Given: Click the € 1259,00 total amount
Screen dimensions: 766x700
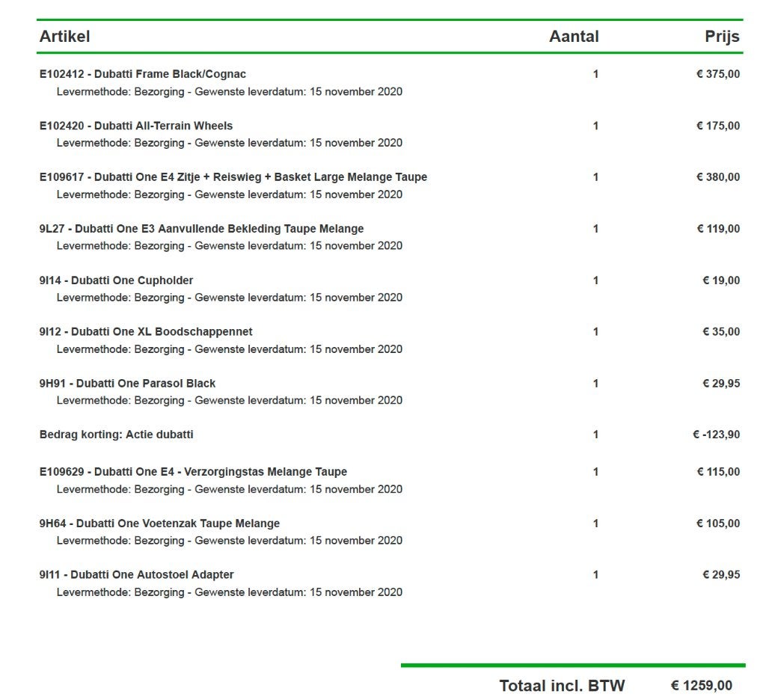Looking at the screenshot, I should 701,686.
